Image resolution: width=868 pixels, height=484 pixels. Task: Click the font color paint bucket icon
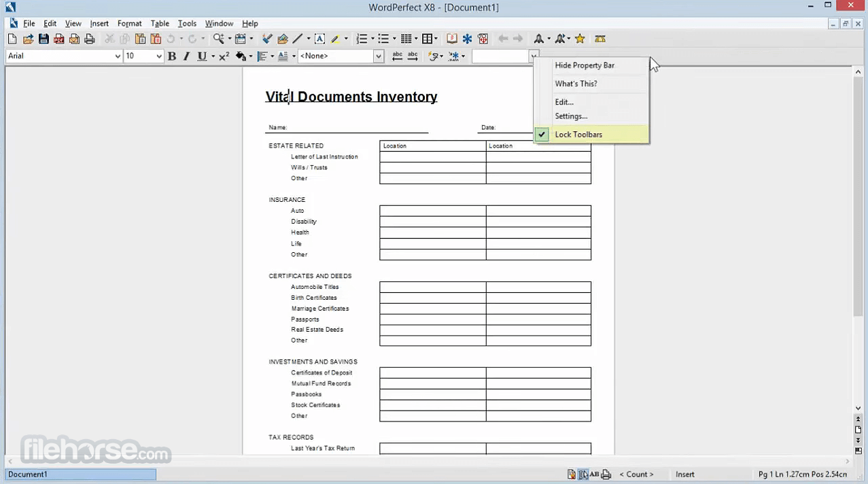tap(241, 56)
